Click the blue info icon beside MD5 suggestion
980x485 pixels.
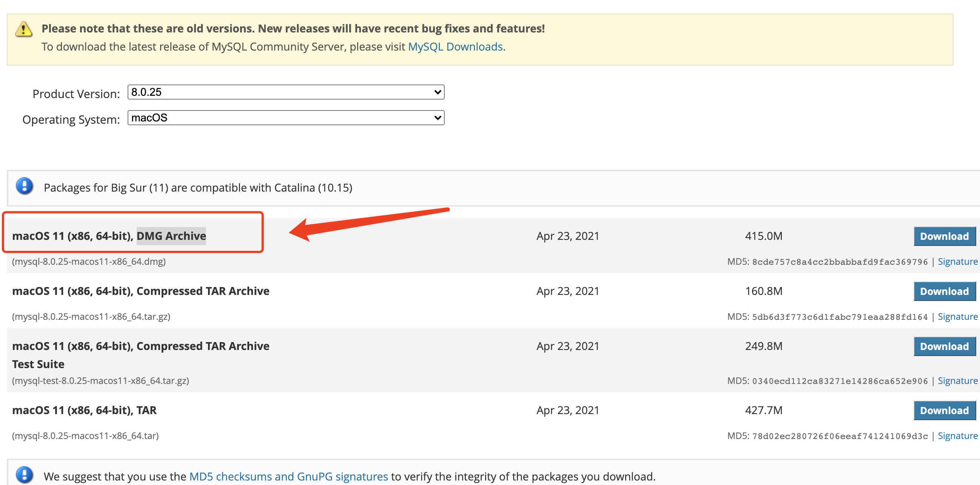[x=24, y=475]
